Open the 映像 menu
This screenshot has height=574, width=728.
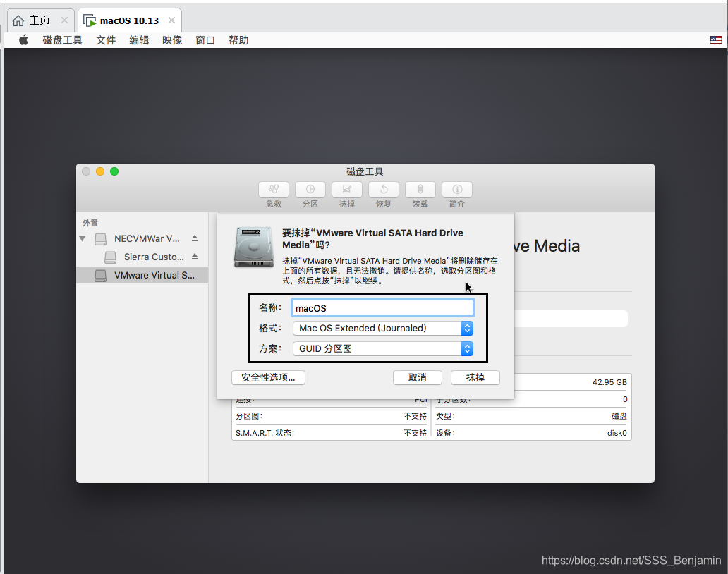pos(172,40)
